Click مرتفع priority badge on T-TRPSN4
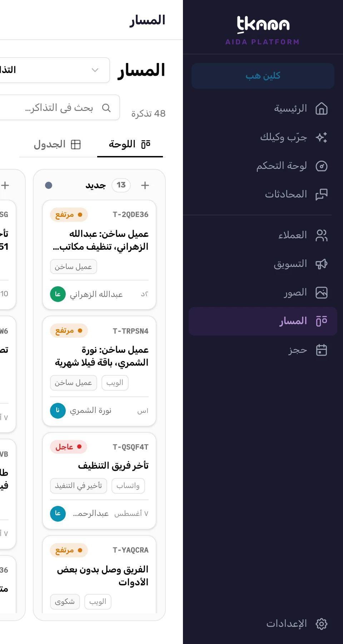343x644 pixels. coord(69,331)
